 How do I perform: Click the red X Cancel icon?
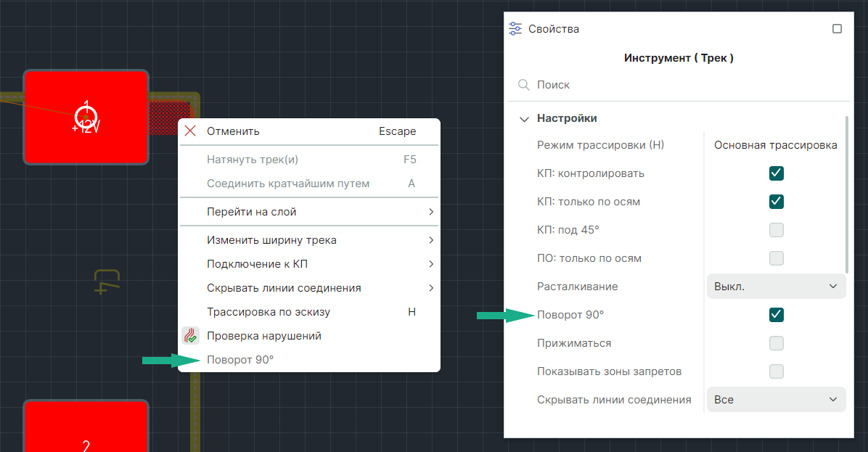[190, 131]
